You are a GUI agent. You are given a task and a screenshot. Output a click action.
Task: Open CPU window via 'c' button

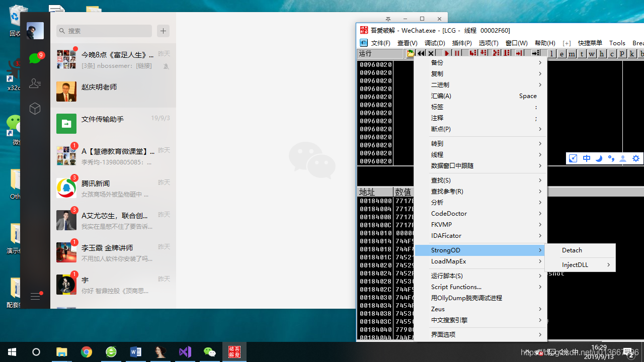click(612, 54)
